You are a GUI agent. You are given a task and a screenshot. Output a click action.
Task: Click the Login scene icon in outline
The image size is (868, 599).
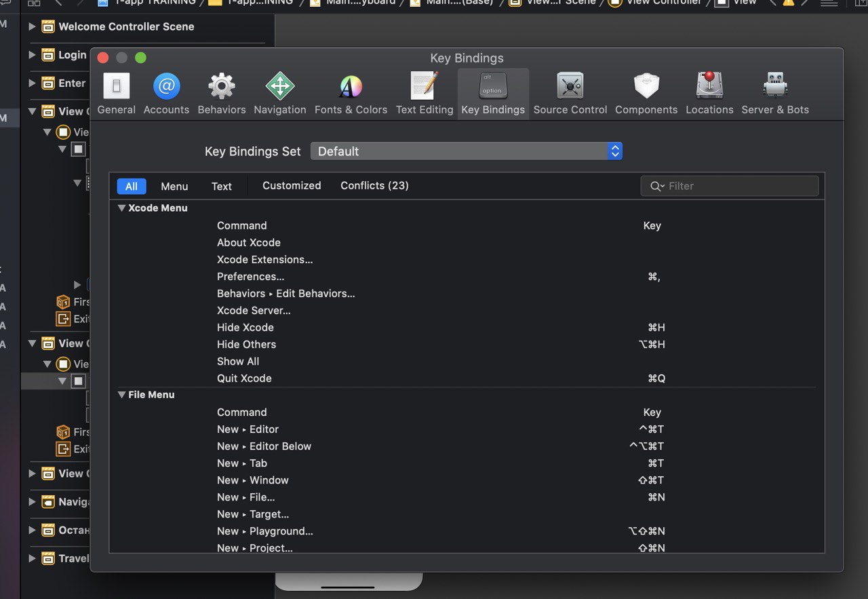(48, 55)
